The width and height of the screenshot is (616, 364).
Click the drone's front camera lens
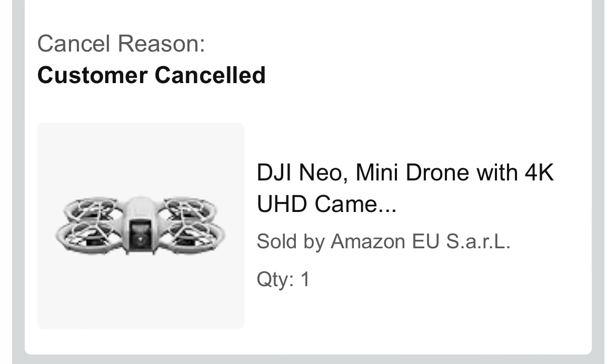[x=140, y=238]
